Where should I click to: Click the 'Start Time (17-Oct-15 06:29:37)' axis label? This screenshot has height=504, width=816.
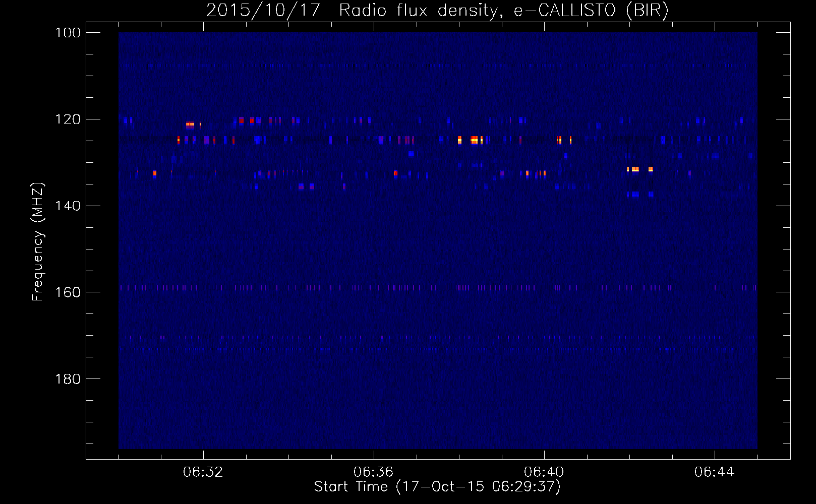coord(437,487)
